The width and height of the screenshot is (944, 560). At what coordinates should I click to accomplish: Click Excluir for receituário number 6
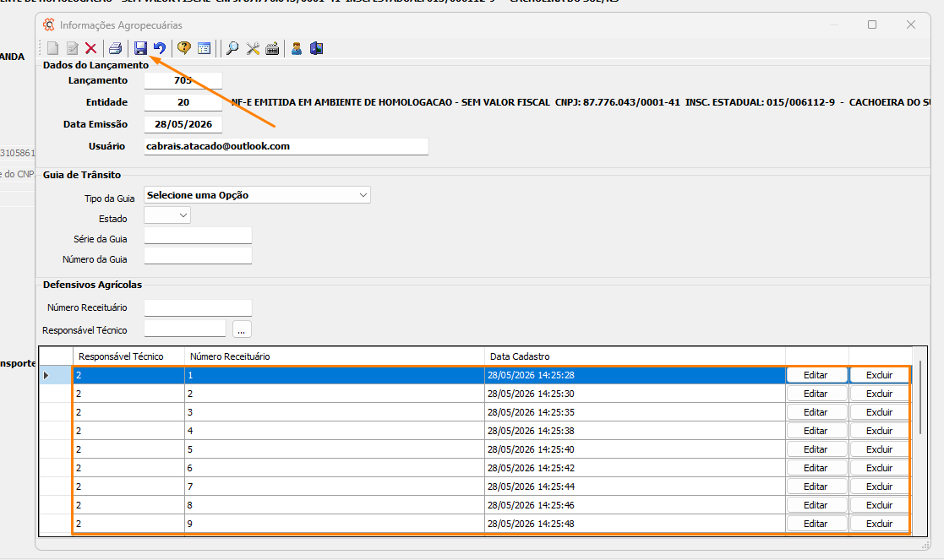(x=879, y=468)
